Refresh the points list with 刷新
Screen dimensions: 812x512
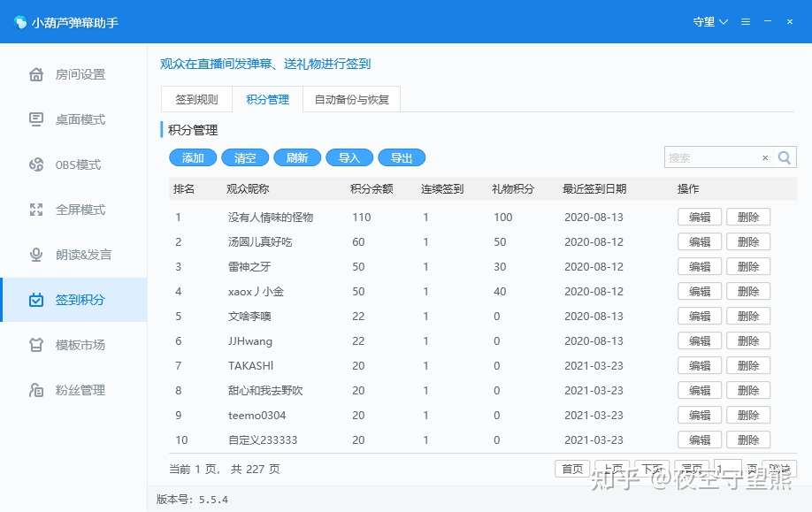[297, 157]
